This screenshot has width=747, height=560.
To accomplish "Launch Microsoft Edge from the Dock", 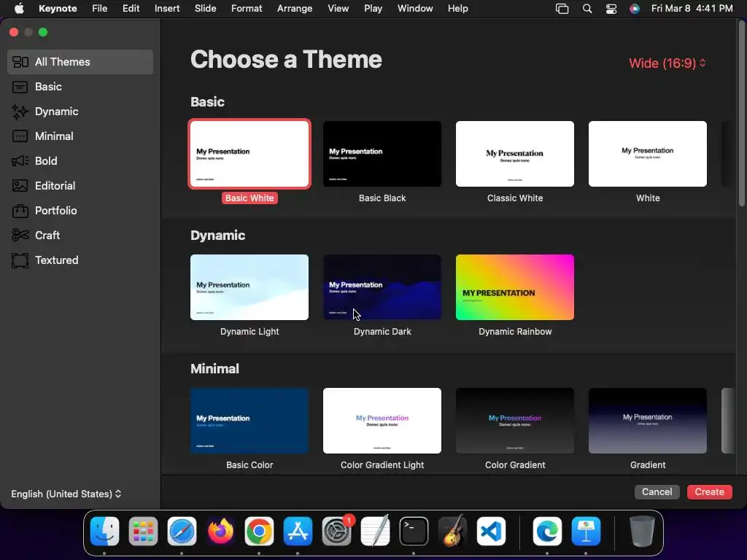I will point(547,531).
